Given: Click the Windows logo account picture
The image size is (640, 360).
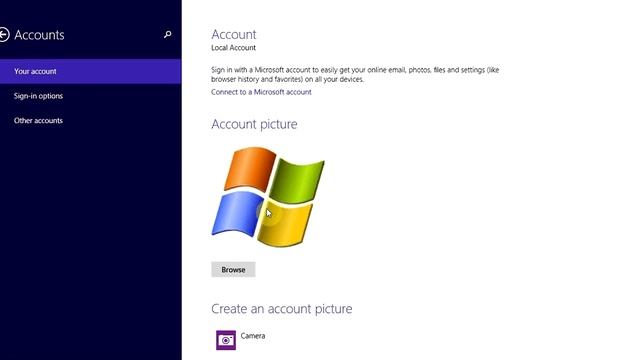Looking at the screenshot, I should (268, 197).
